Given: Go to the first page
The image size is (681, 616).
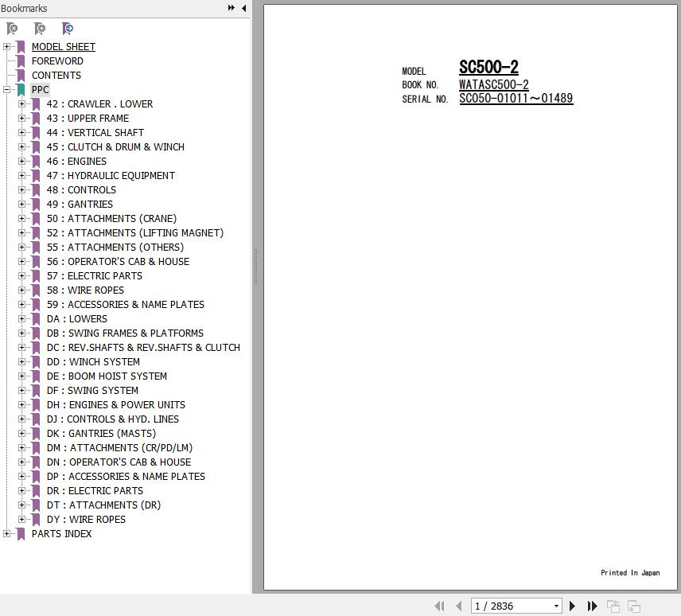Looking at the screenshot, I should (439, 606).
